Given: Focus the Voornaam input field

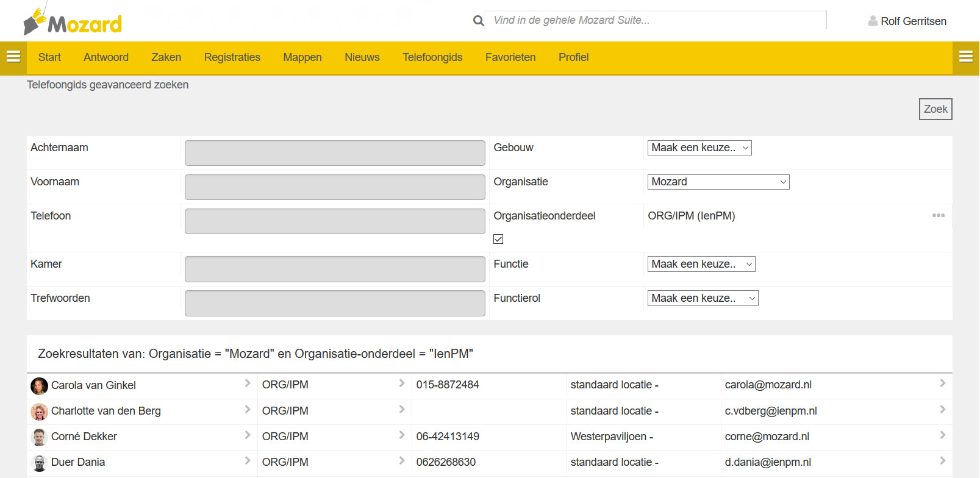Looking at the screenshot, I should point(335,187).
